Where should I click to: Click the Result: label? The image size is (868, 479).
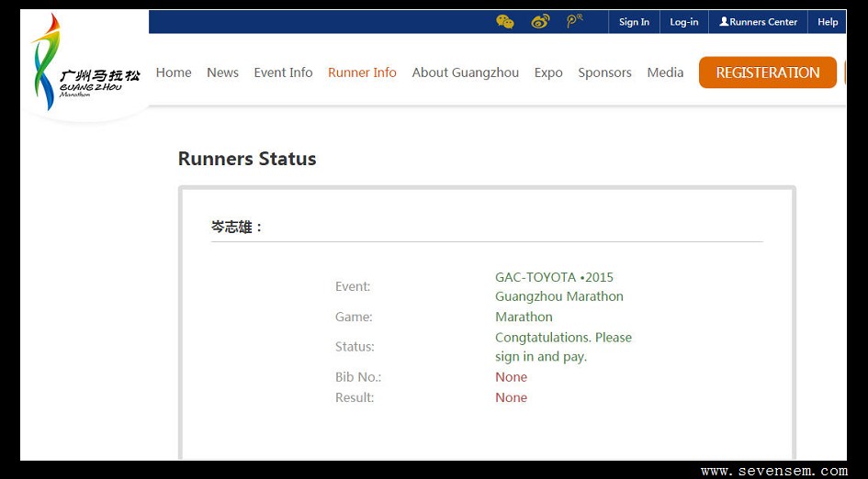(x=355, y=397)
